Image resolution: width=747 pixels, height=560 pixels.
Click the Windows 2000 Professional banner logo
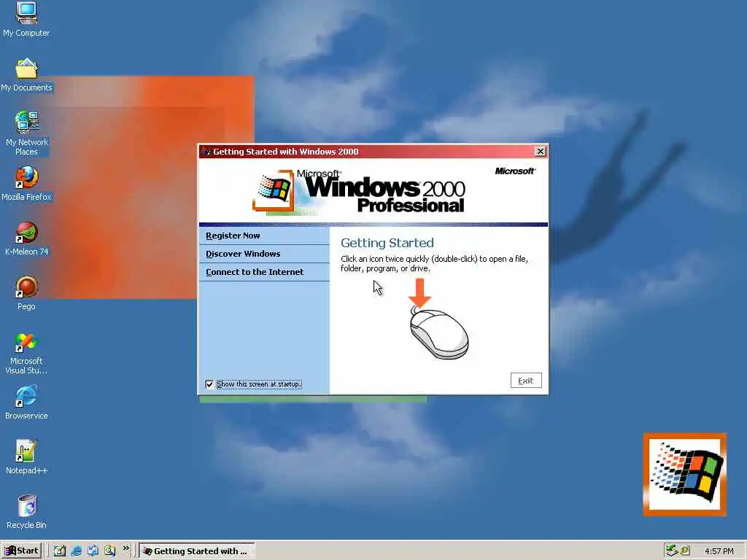tap(359, 192)
